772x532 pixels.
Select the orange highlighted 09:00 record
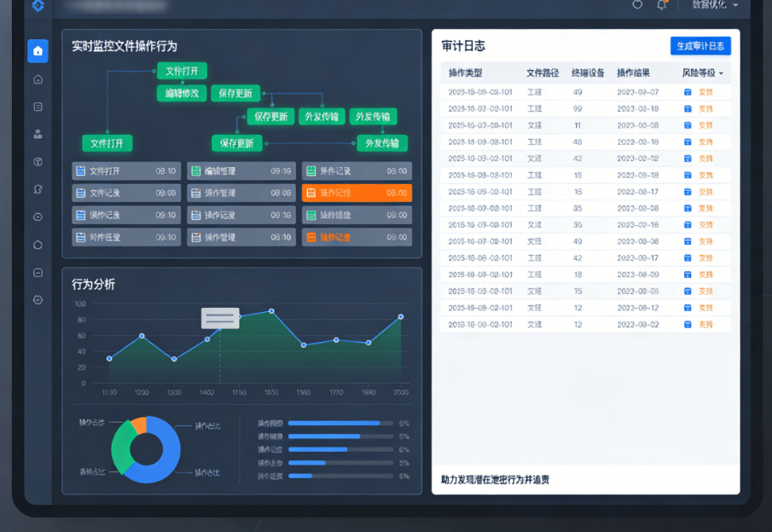tap(357, 193)
